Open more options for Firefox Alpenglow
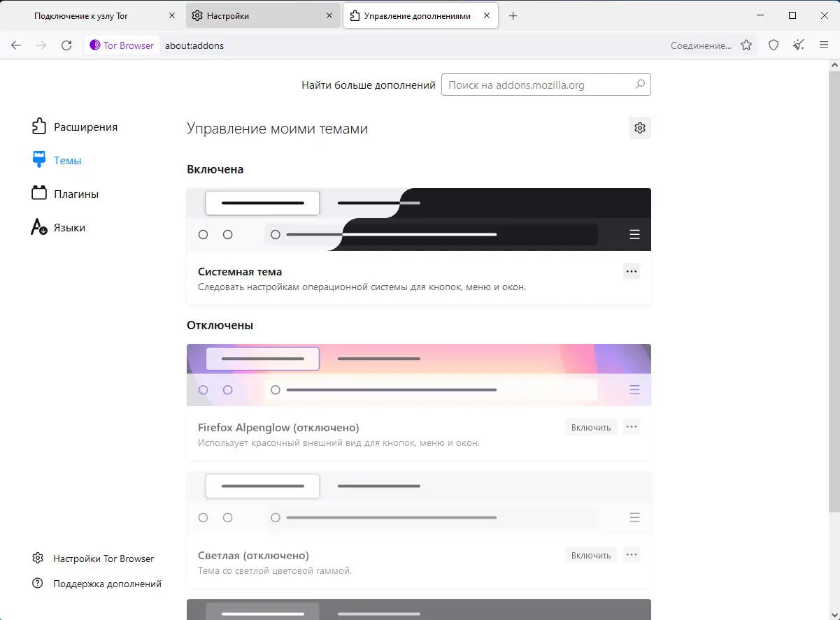This screenshot has width=840, height=620. [632, 426]
